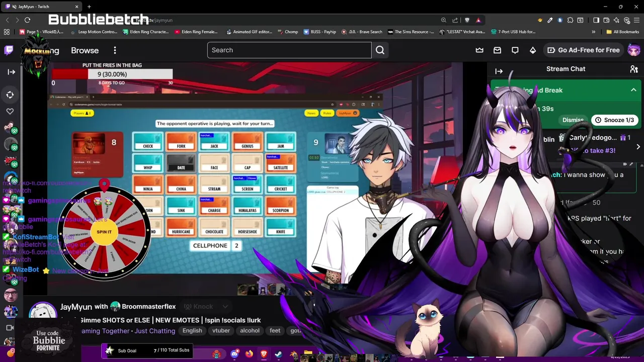The height and width of the screenshot is (362, 644).
Task: Click the sidebar camera icon
Action: click(9, 328)
